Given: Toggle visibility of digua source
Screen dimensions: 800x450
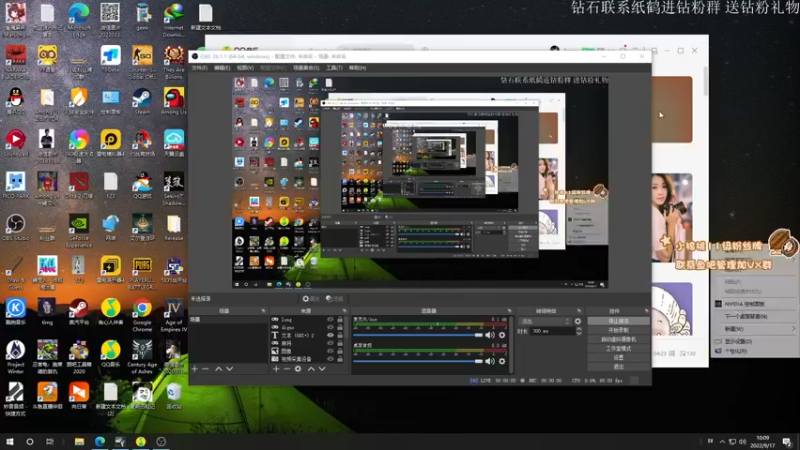Looking at the screenshot, I should [330, 328].
